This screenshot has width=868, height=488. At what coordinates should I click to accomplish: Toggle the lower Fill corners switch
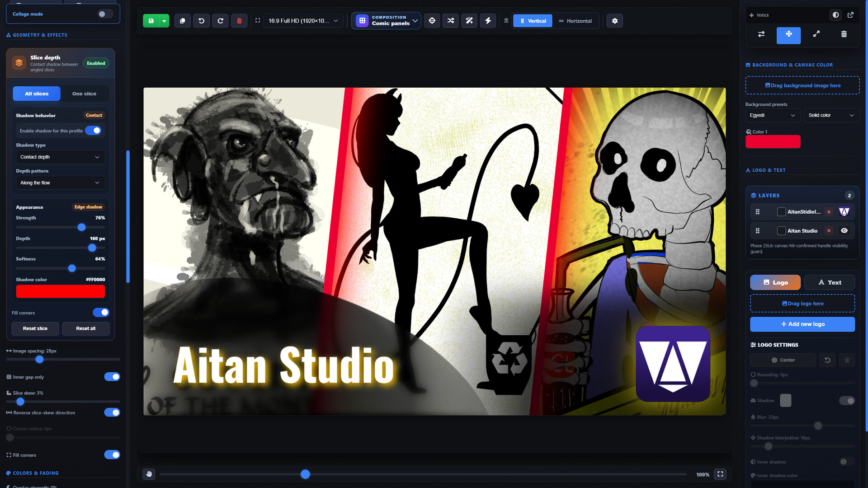coord(112,455)
